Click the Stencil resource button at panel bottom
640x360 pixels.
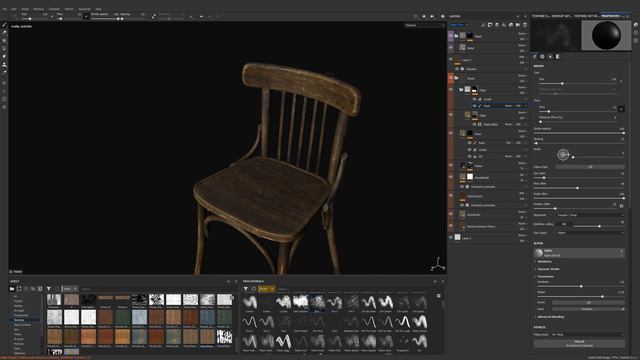[579, 343]
